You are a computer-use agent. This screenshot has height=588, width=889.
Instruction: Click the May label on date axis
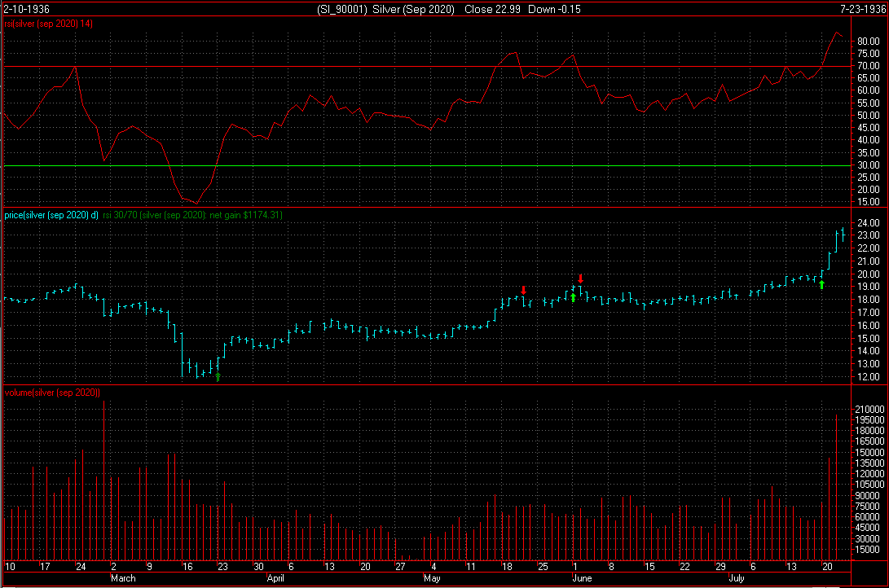pos(432,578)
